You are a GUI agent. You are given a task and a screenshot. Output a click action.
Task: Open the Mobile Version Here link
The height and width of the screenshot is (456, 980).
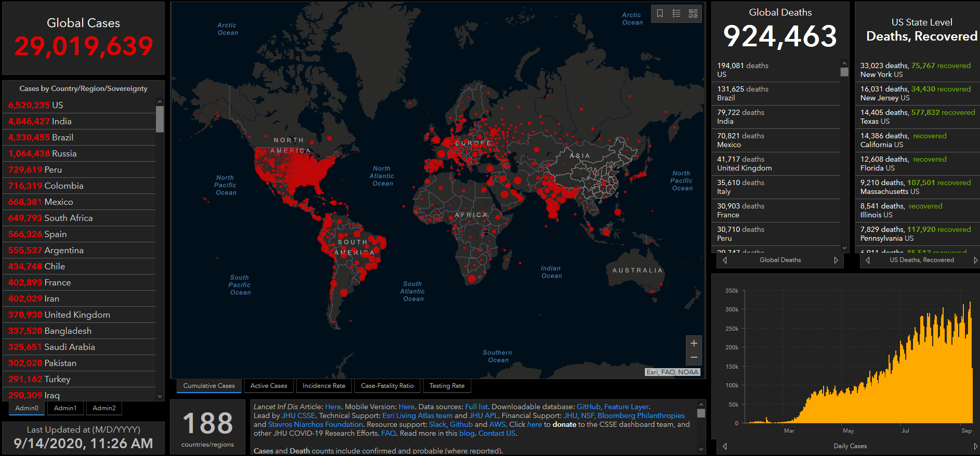pos(406,407)
